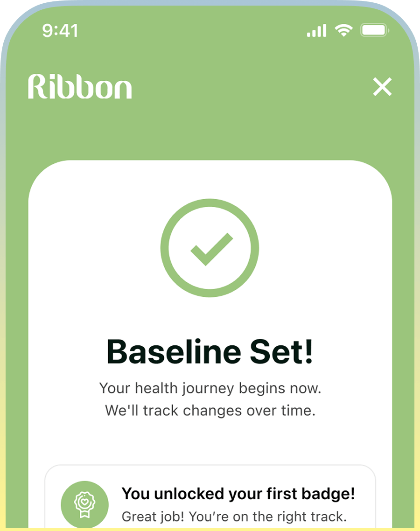Tap the Ribbon app logo

pos(80,87)
